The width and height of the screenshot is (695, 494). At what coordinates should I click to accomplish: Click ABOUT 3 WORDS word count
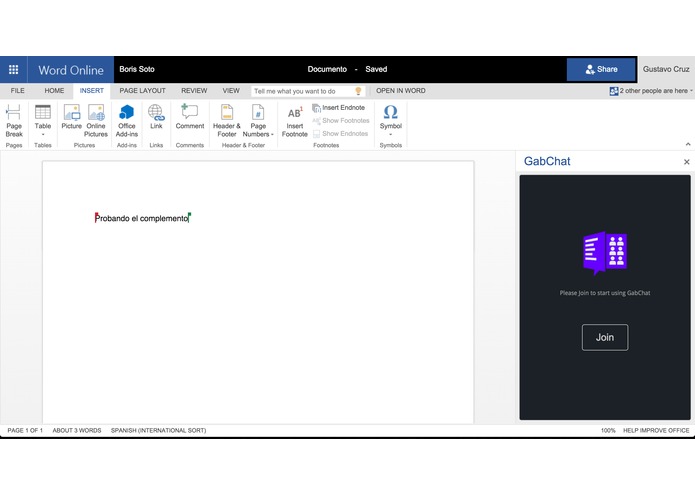[77, 431]
